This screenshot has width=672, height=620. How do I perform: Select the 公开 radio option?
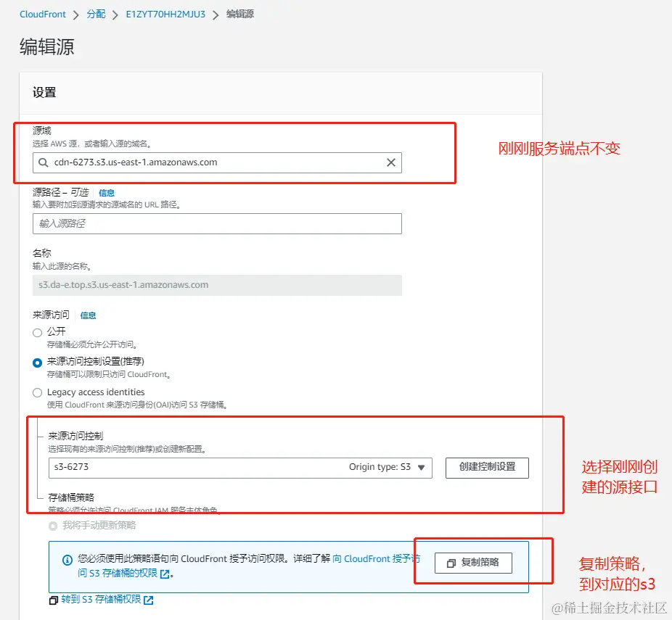click(37, 333)
